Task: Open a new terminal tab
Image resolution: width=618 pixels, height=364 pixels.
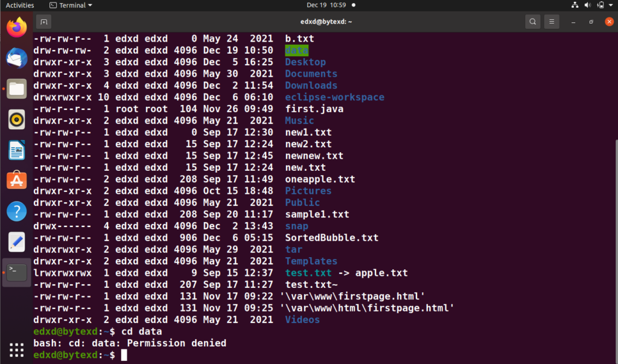Action: (43, 22)
